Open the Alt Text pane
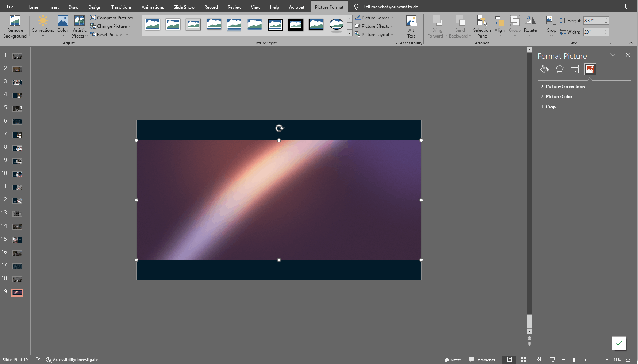This screenshot has height=364, width=638. pyautogui.click(x=411, y=27)
